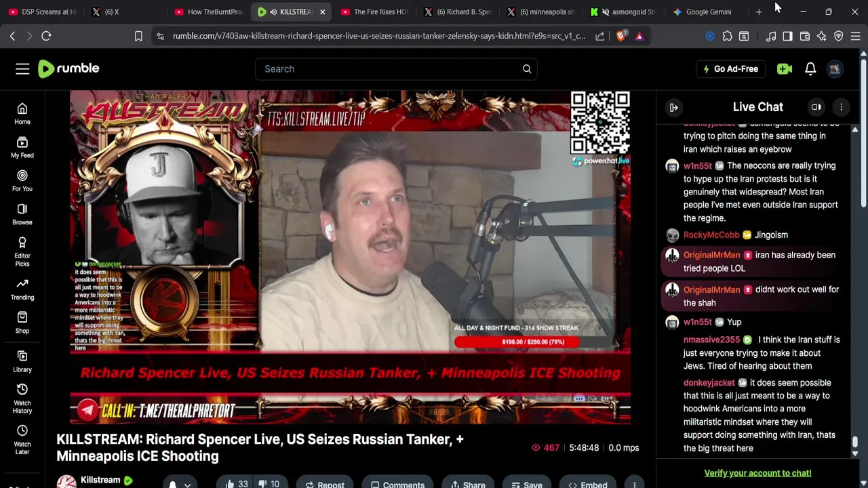Screen dimensions: 868x488
Task: Click the search magnifier icon
Action: (x=527, y=68)
